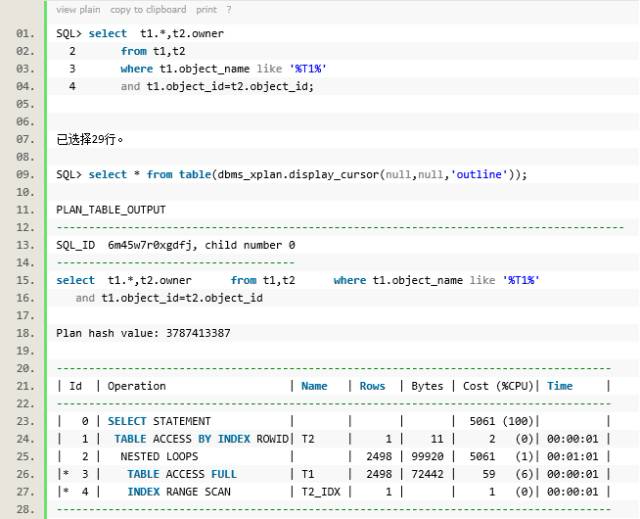This screenshot has height=519, width=640.
Task: Click the Plan hash value 3787413387
Action: pos(143,333)
